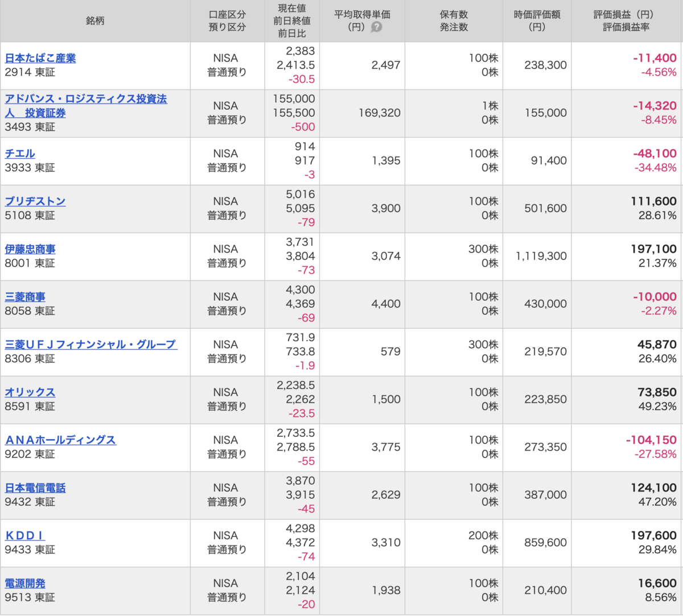This screenshot has height=616, width=683.
Task: Select the 16,600 profit value
Action: [x=657, y=584]
